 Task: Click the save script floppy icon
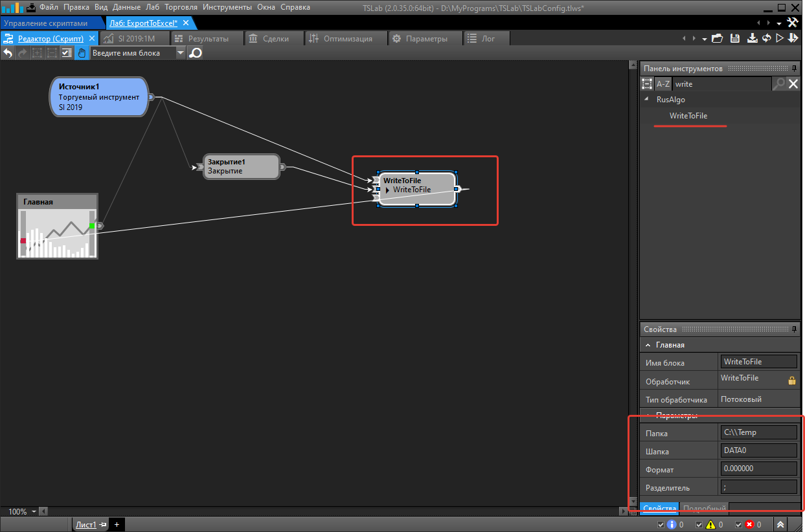tap(735, 39)
